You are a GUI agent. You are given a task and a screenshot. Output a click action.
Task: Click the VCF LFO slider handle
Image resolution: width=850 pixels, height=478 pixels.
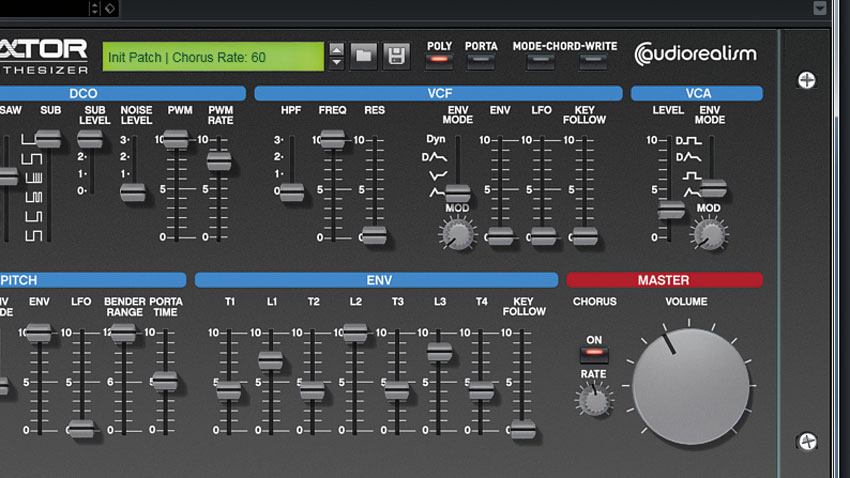click(543, 236)
